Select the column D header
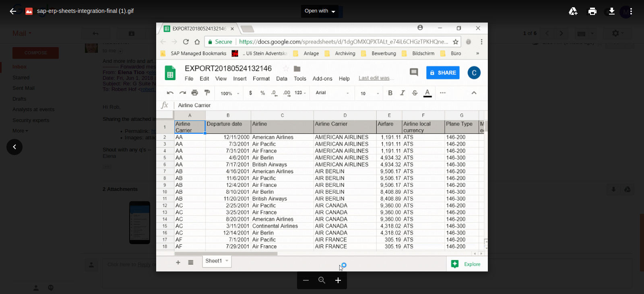The image size is (644, 294). click(x=345, y=115)
